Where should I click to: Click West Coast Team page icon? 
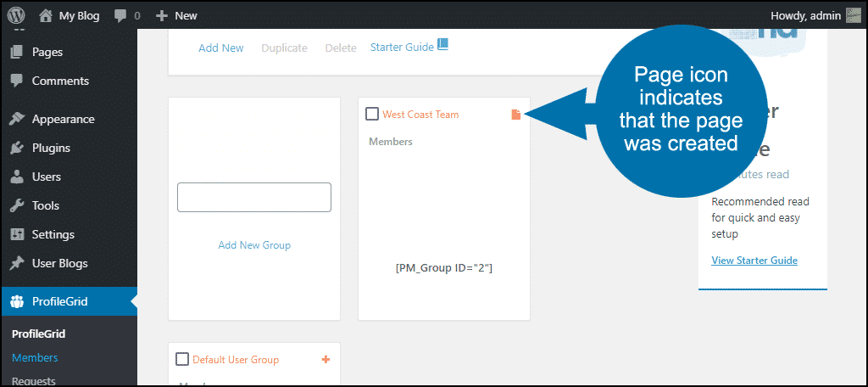[516, 115]
